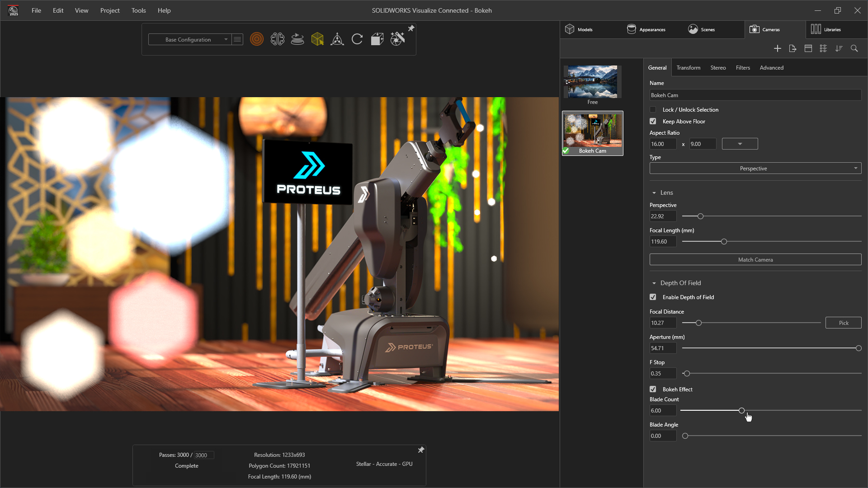
Task: Open the Base Configuration dropdown
Action: point(190,40)
